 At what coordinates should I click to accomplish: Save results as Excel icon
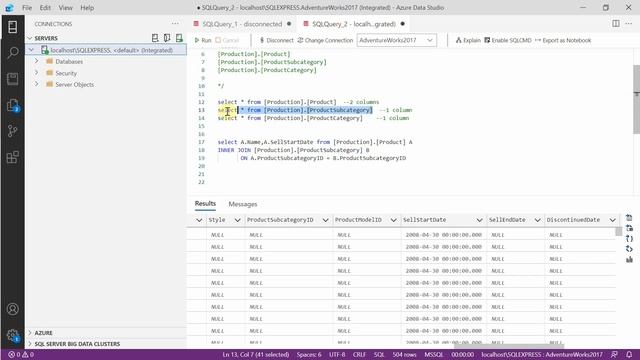click(629, 228)
